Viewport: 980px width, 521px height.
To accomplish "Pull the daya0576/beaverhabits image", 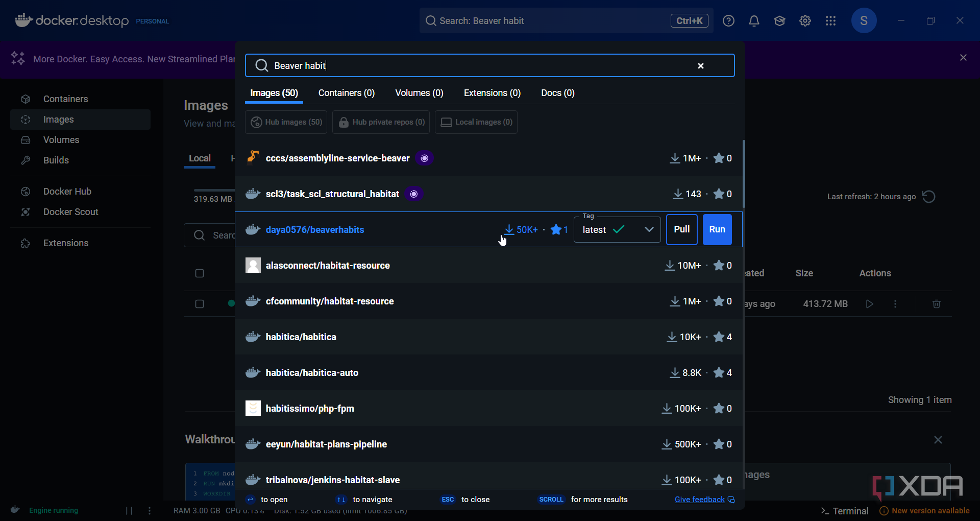I will [681, 230].
